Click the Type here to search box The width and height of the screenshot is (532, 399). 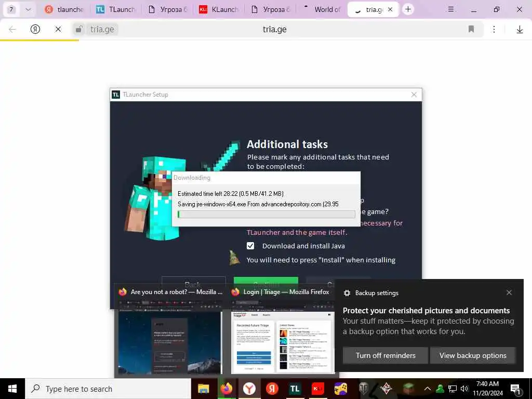coord(108,389)
